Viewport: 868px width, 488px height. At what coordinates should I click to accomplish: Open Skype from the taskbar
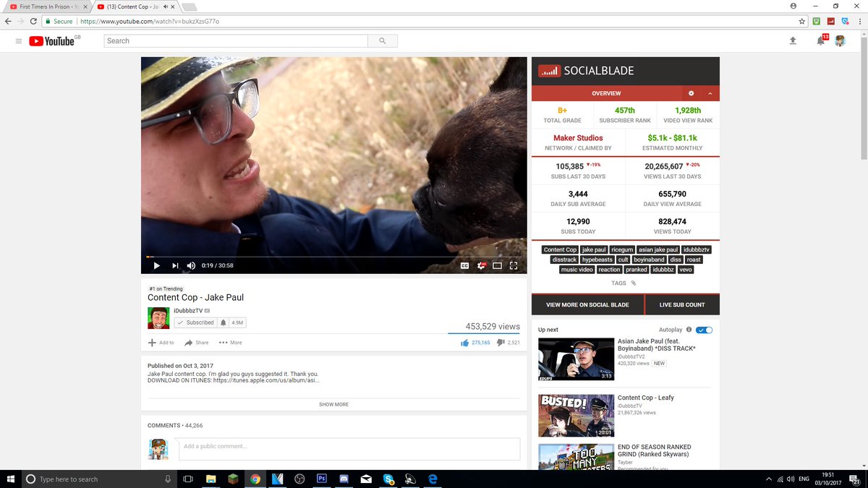(388, 479)
